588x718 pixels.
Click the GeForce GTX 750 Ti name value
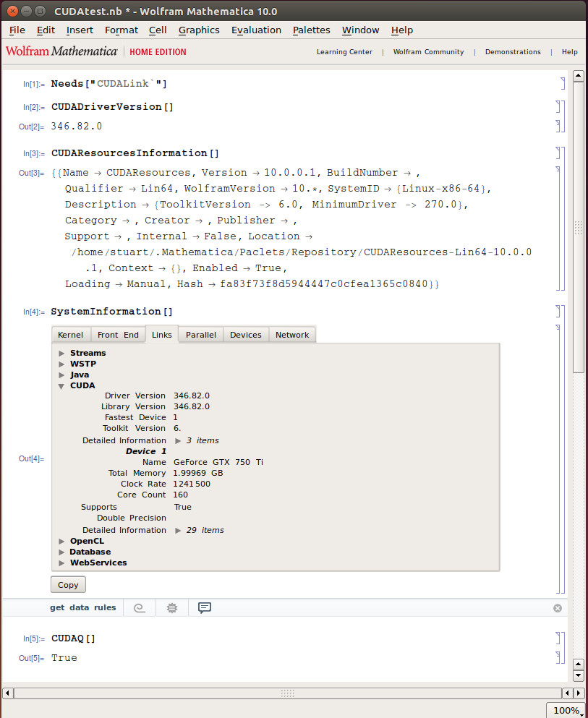point(218,462)
